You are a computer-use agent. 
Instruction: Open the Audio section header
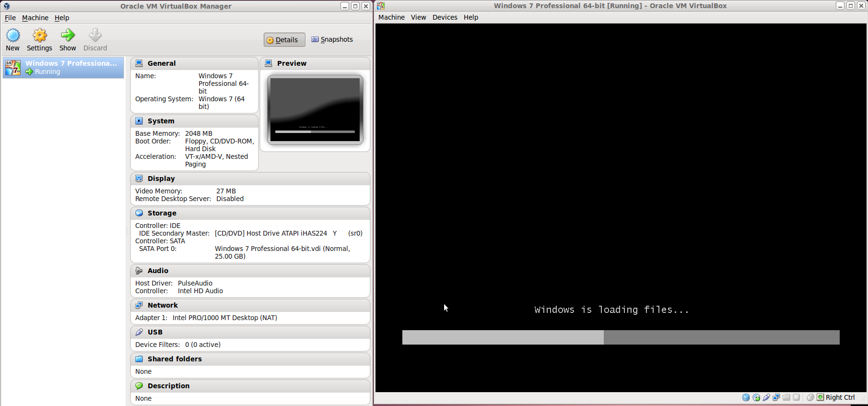pos(250,271)
